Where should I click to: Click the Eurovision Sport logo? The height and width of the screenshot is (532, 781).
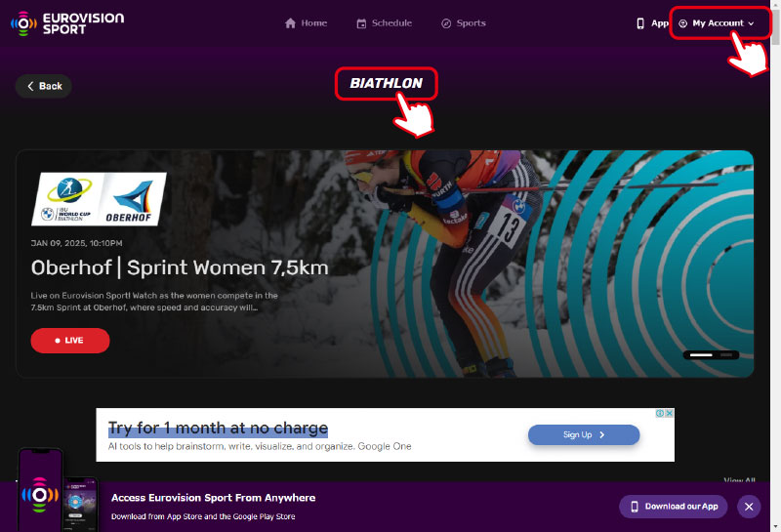pos(67,23)
